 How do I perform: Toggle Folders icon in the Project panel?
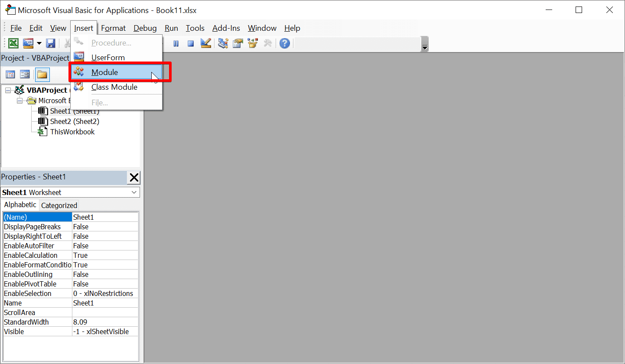pyautogui.click(x=42, y=75)
